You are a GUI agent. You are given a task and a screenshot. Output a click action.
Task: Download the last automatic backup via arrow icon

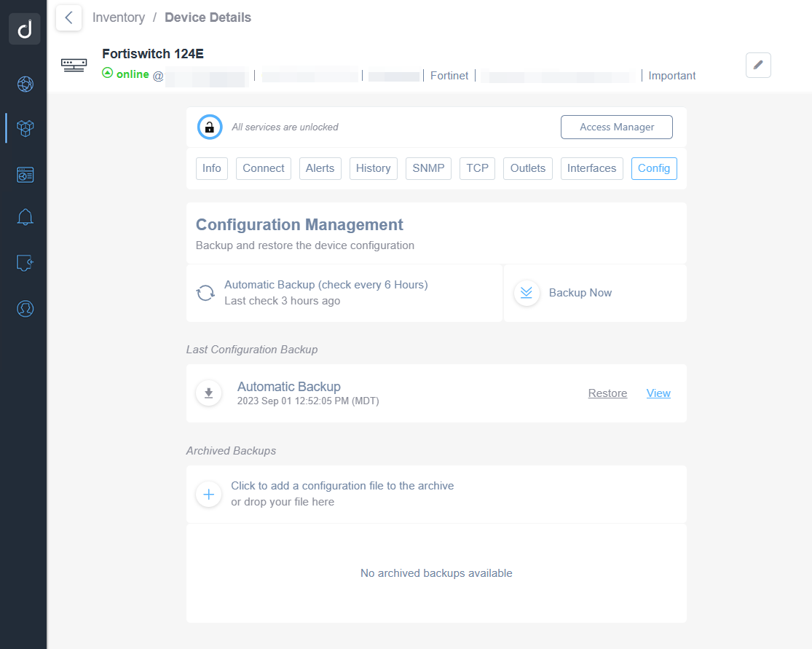[209, 393]
